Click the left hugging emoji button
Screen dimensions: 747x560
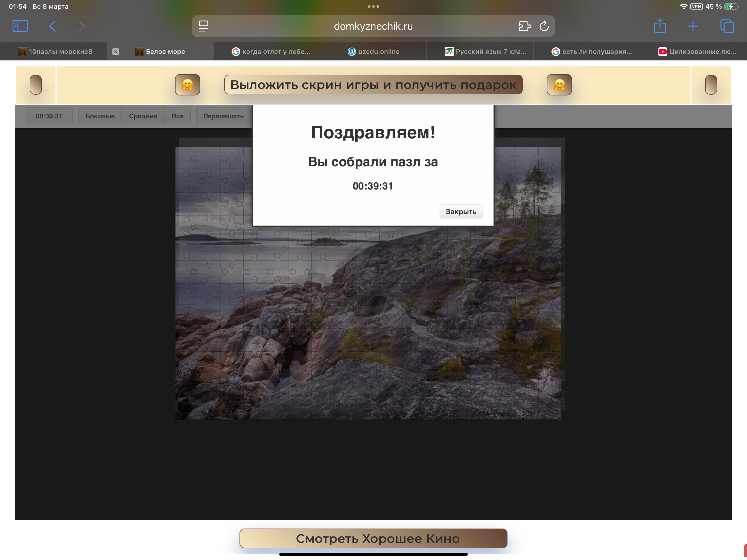point(187,84)
